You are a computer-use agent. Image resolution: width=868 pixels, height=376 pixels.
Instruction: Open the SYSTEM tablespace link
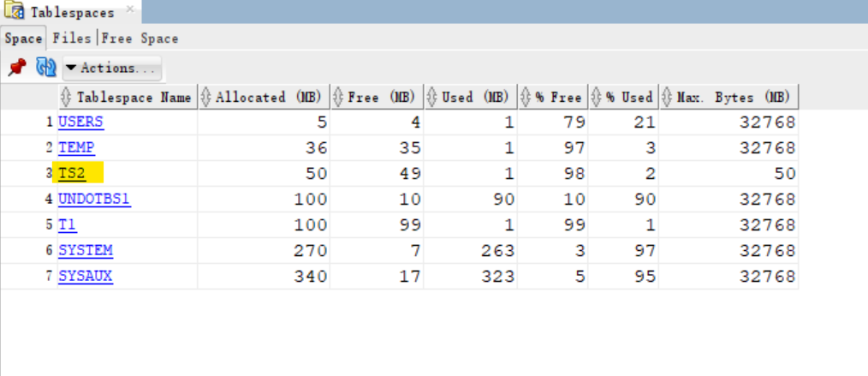click(x=86, y=250)
